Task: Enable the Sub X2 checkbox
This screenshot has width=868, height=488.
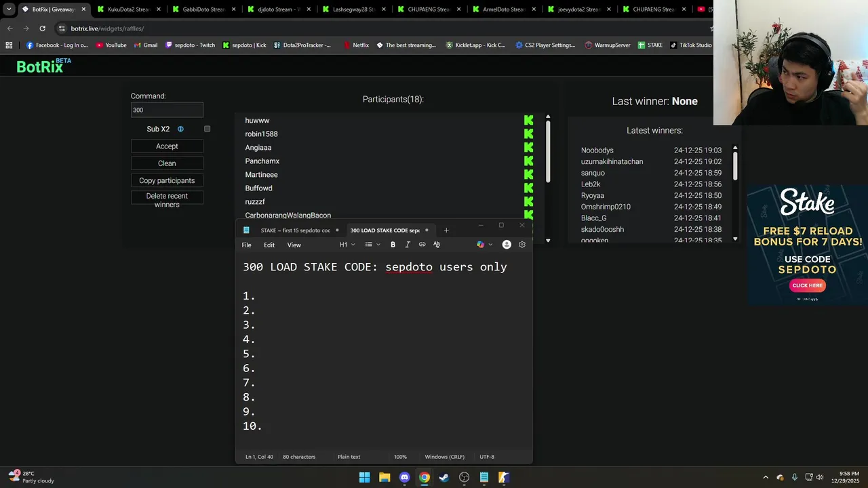Action: (208, 129)
